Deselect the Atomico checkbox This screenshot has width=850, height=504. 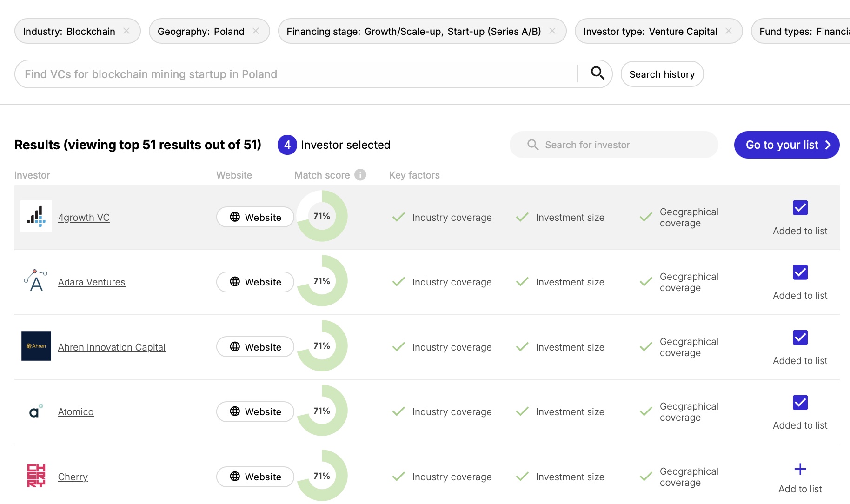pyautogui.click(x=800, y=402)
